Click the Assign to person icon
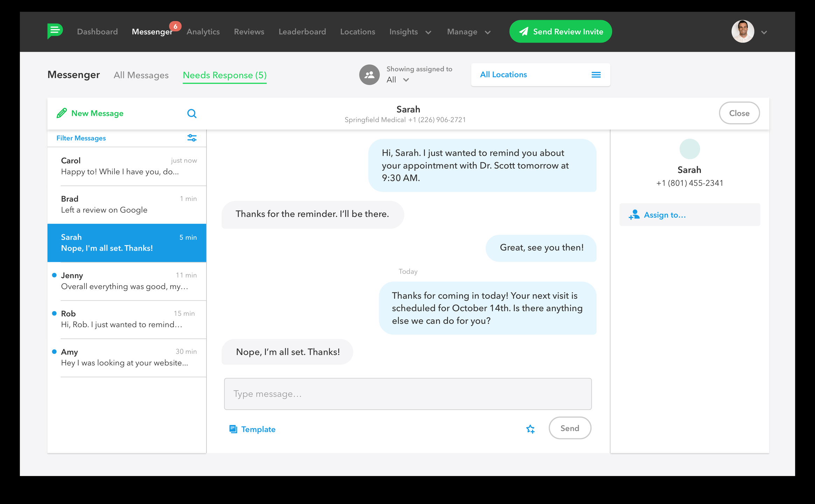The width and height of the screenshot is (815, 504). pos(634,215)
